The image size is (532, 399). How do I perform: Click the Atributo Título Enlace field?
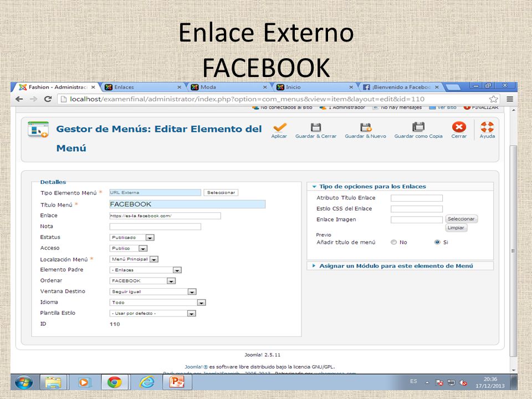click(417, 198)
